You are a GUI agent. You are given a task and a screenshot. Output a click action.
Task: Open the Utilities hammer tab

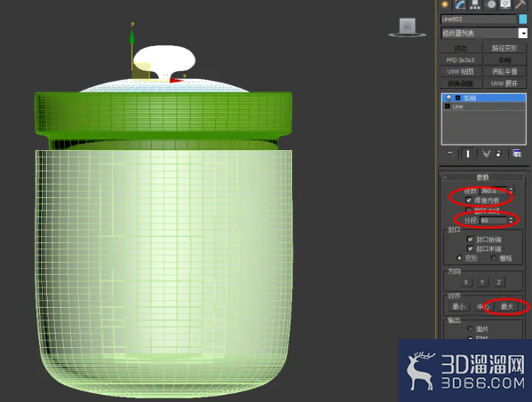tap(520, 4)
